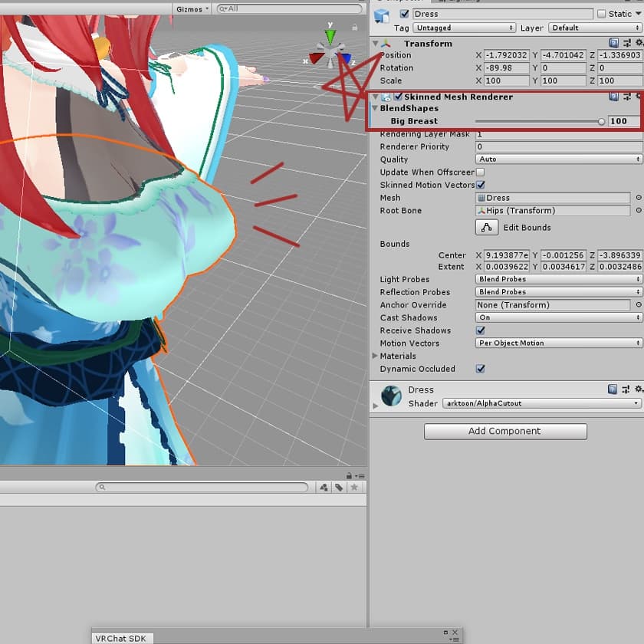Open the Gizmos menu in Scene view
This screenshot has width=644, height=644.
192,9
